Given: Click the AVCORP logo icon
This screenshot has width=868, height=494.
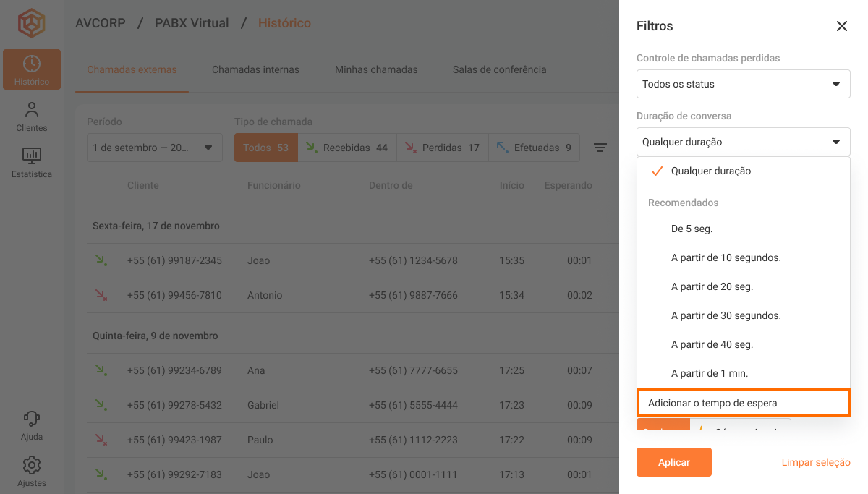Looking at the screenshot, I should click(31, 23).
